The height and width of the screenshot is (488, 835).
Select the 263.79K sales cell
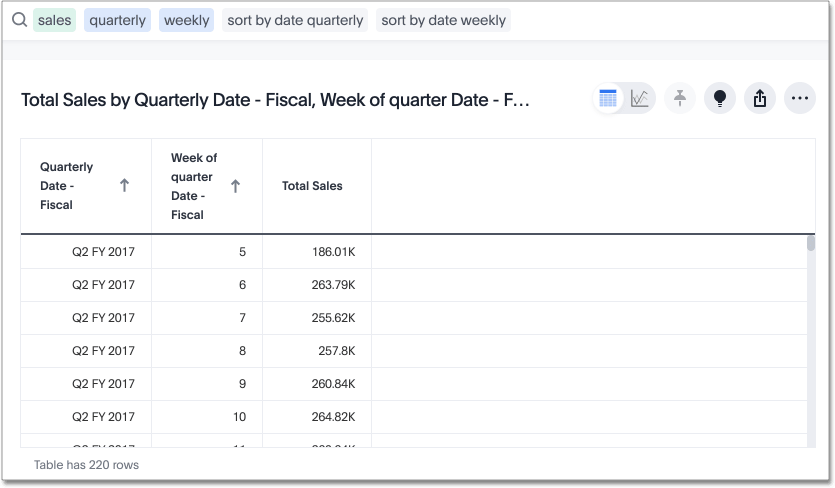(x=333, y=285)
